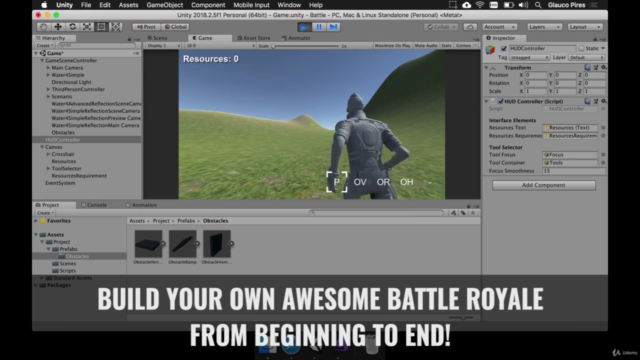Pick object for Resources Text field

603,128
